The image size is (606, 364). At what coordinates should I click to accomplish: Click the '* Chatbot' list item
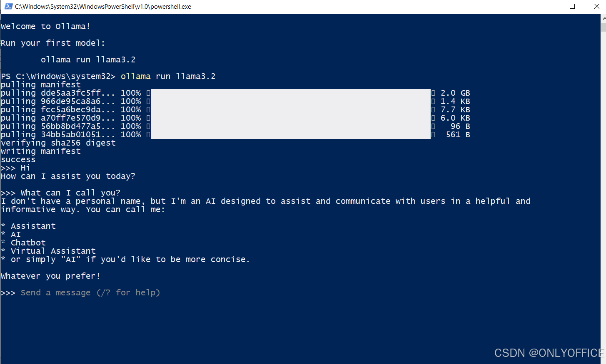[23, 243]
